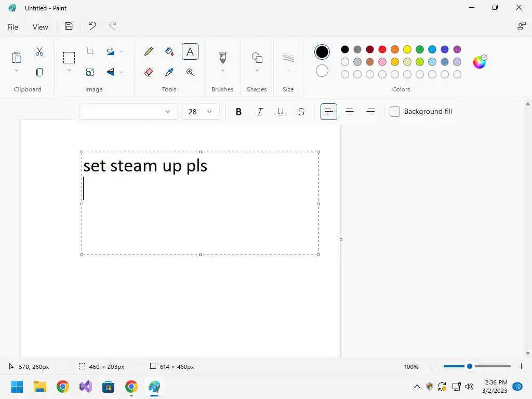
Task: Select the Color picker eyedropper tool
Action: tap(169, 72)
